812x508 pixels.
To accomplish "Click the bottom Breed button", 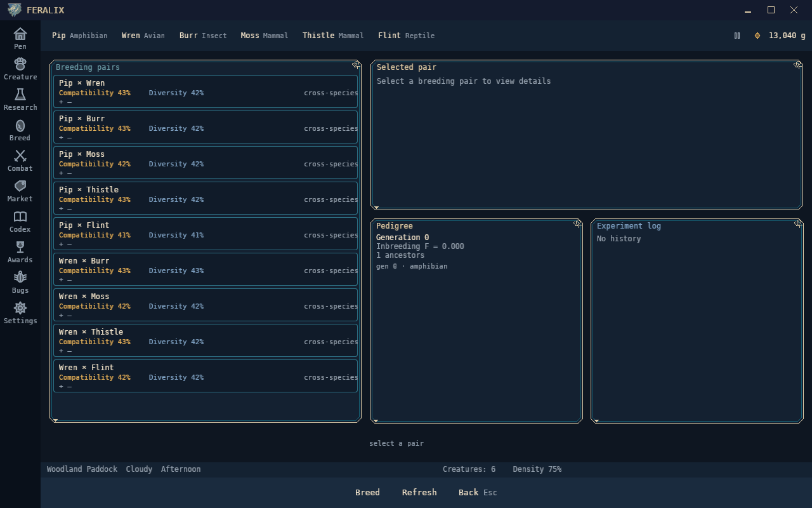I will pyautogui.click(x=367, y=492).
